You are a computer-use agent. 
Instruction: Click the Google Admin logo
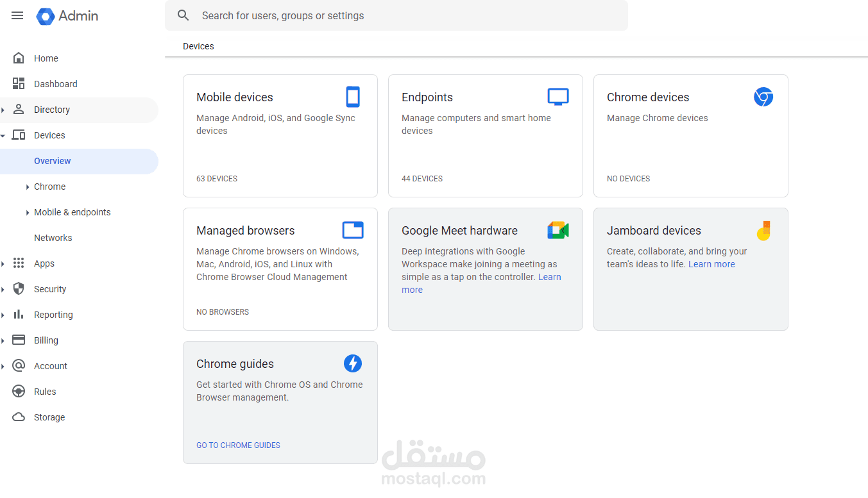46,16
